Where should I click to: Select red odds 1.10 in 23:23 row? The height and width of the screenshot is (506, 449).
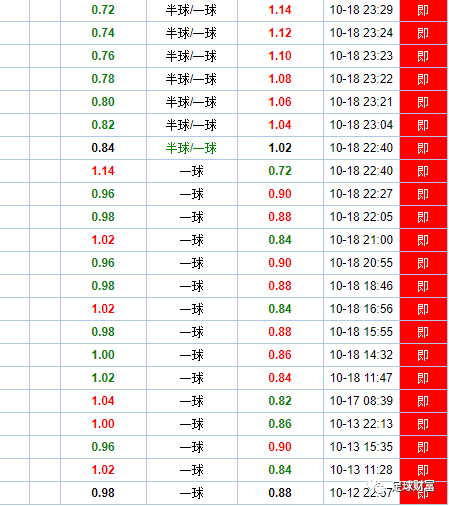280,56
